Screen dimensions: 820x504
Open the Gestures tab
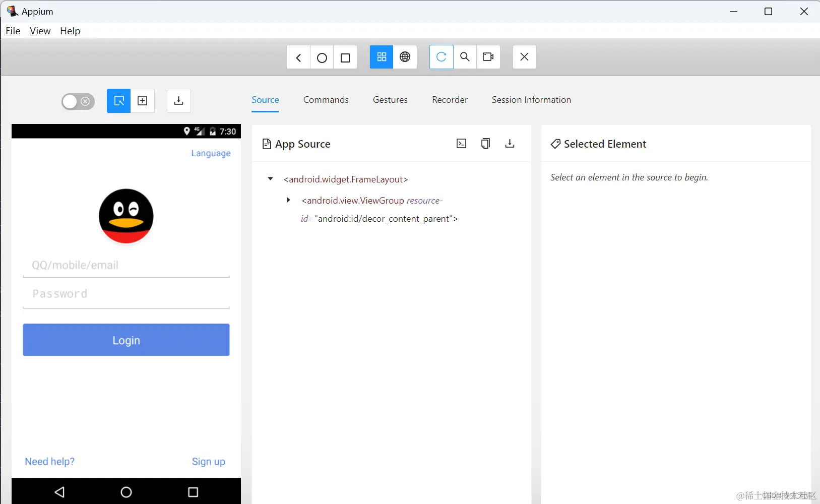390,100
